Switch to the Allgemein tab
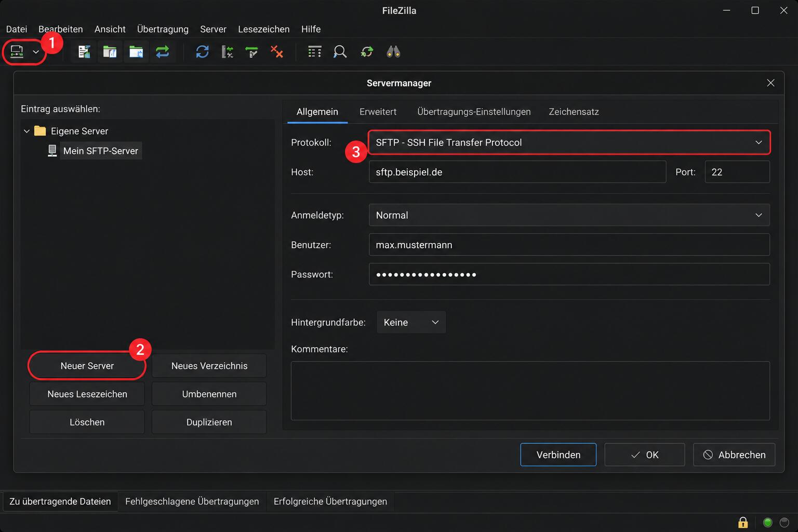 [317, 112]
